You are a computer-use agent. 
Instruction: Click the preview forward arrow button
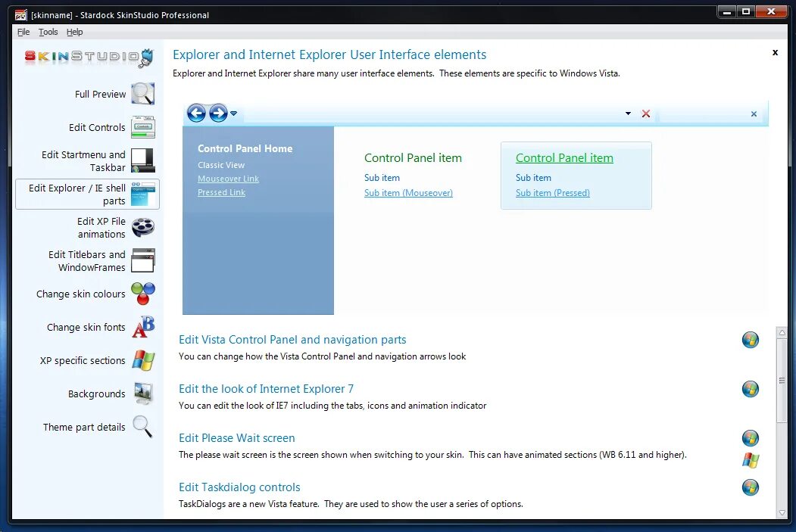click(x=218, y=113)
